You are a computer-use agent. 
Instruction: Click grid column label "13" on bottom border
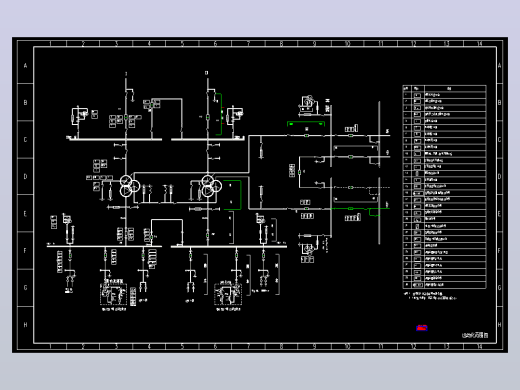coord(446,346)
